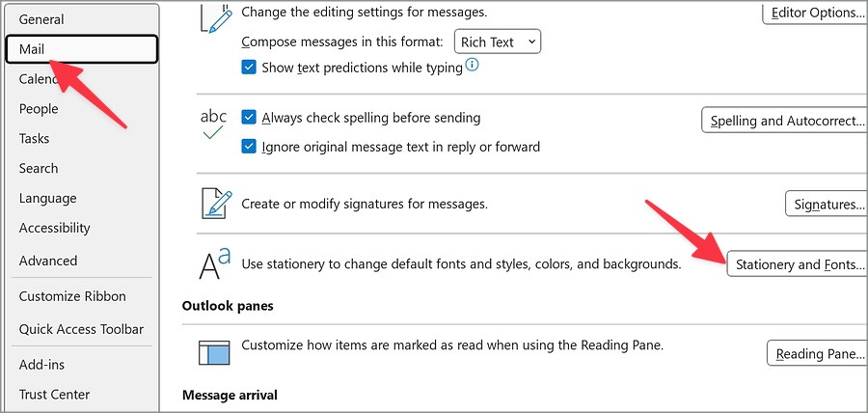This screenshot has width=868, height=413.
Task: Click the Signatures button
Action: (x=825, y=205)
